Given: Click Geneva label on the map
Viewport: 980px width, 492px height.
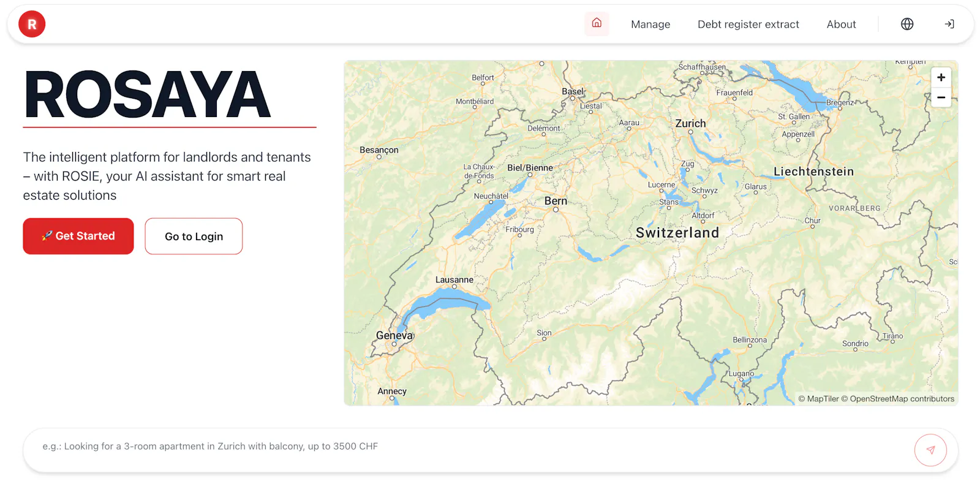Looking at the screenshot, I should tap(394, 336).
